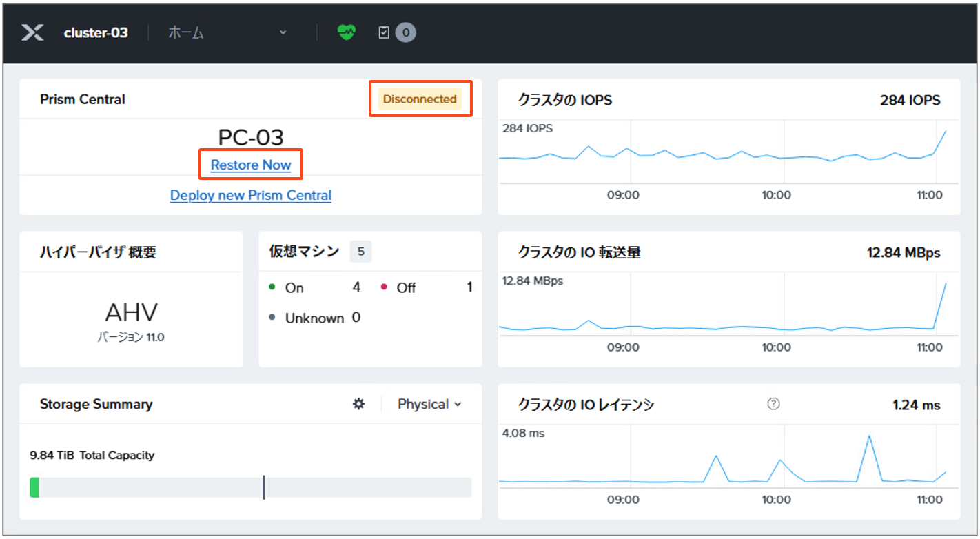
Task: Click the ハイパーバイザ 概要 heading
Action: coord(98,252)
